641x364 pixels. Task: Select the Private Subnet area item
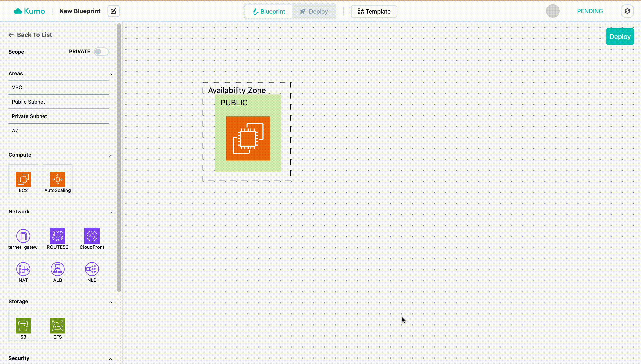pyautogui.click(x=59, y=116)
